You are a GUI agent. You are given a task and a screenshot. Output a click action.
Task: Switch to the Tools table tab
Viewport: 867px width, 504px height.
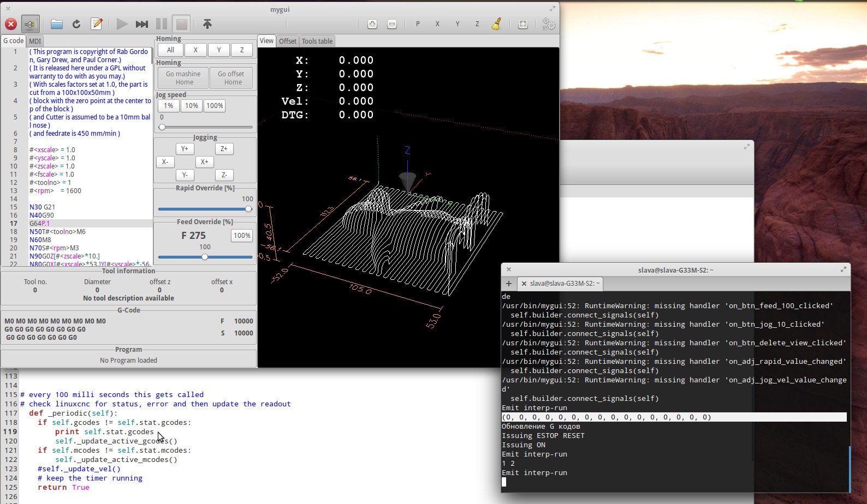(317, 41)
